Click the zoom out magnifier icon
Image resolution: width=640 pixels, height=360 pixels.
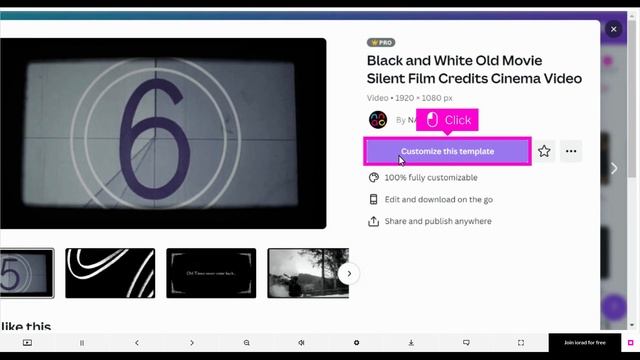[x=247, y=342]
